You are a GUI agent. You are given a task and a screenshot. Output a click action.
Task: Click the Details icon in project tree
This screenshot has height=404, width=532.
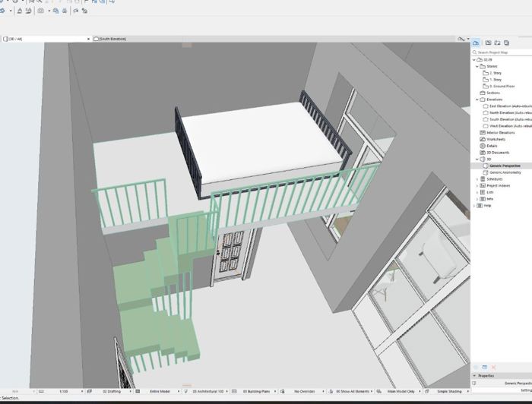point(483,146)
